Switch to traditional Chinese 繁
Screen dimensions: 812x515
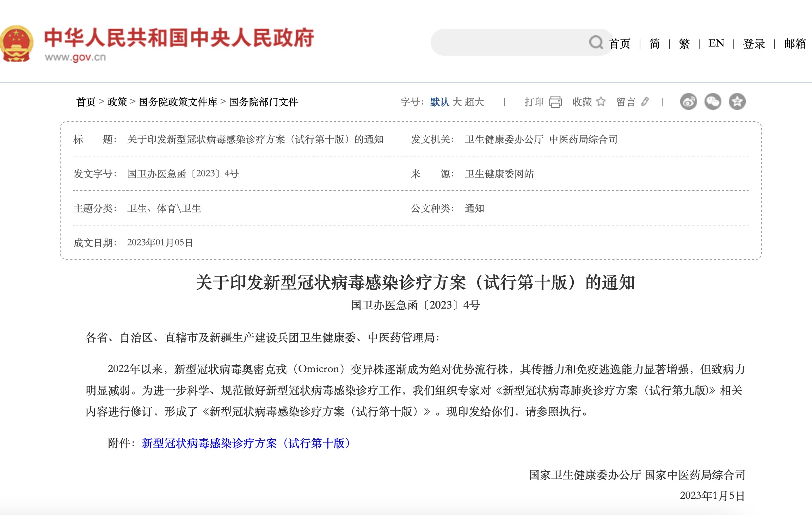684,44
